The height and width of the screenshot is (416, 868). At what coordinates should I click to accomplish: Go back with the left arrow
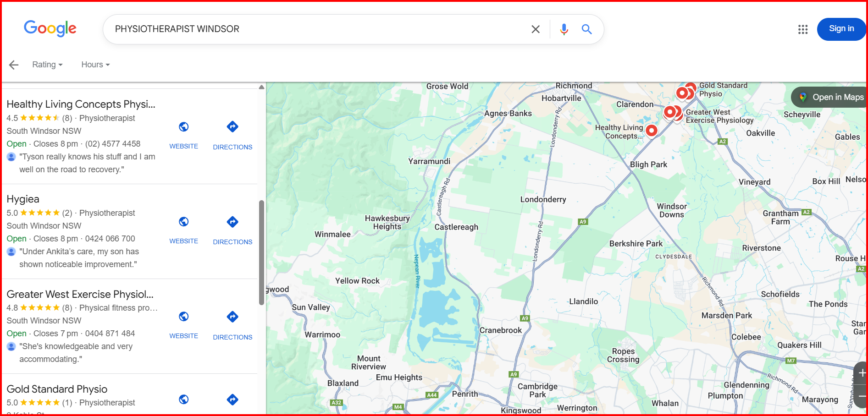point(14,65)
